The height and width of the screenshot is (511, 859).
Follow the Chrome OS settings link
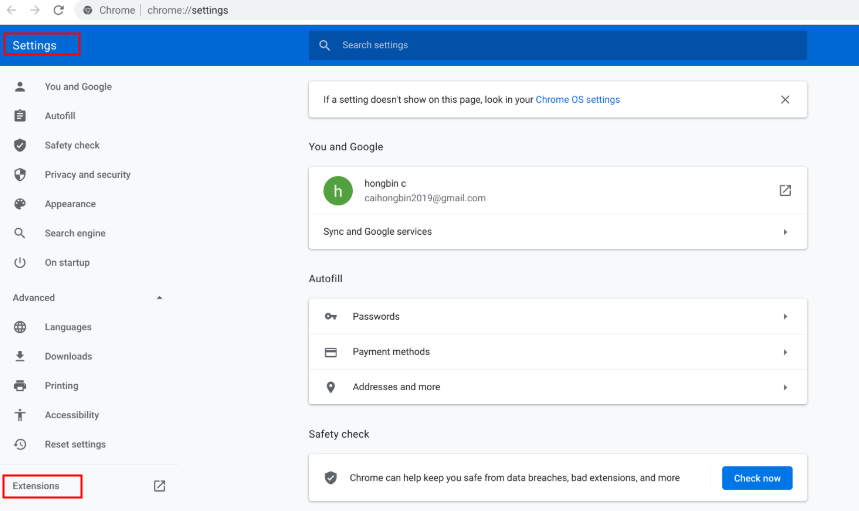[577, 100]
